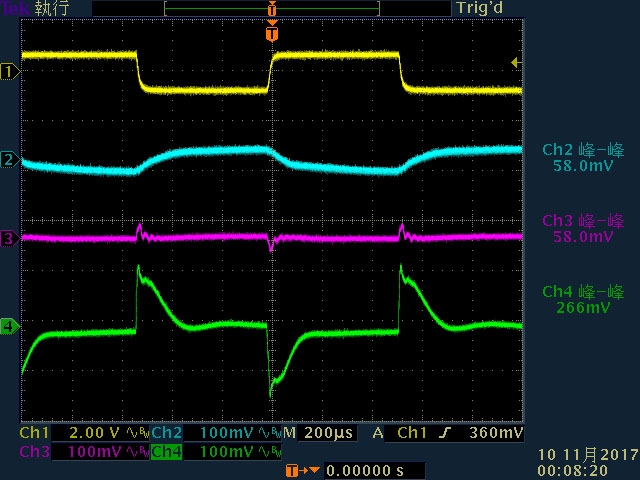Click the 執行 run status text
The height and width of the screenshot is (480, 640).
tap(51, 9)
